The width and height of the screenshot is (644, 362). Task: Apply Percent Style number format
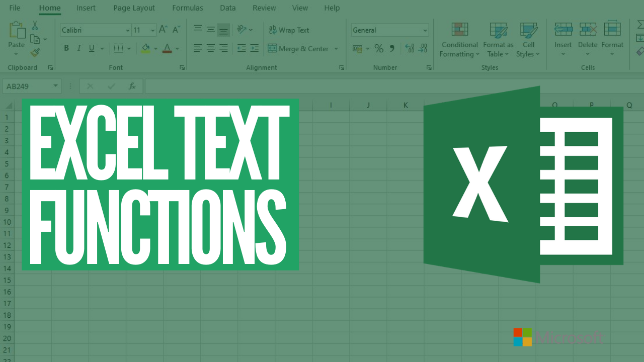pyautogui.click(x=379, y=49)
